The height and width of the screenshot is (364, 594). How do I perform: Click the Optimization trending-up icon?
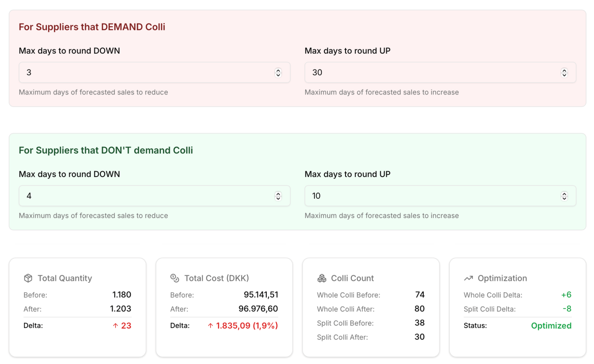(x=469, y=278)
